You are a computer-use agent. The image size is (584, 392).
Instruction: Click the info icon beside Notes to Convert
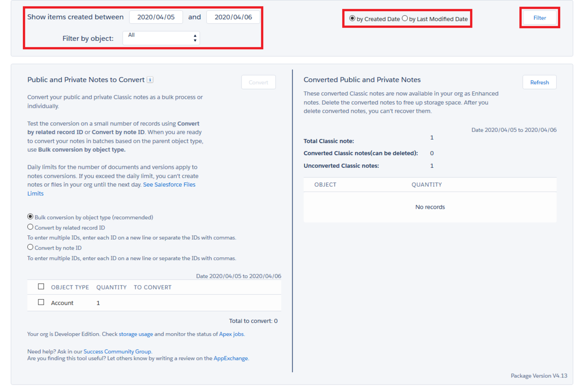click(150, 80)
